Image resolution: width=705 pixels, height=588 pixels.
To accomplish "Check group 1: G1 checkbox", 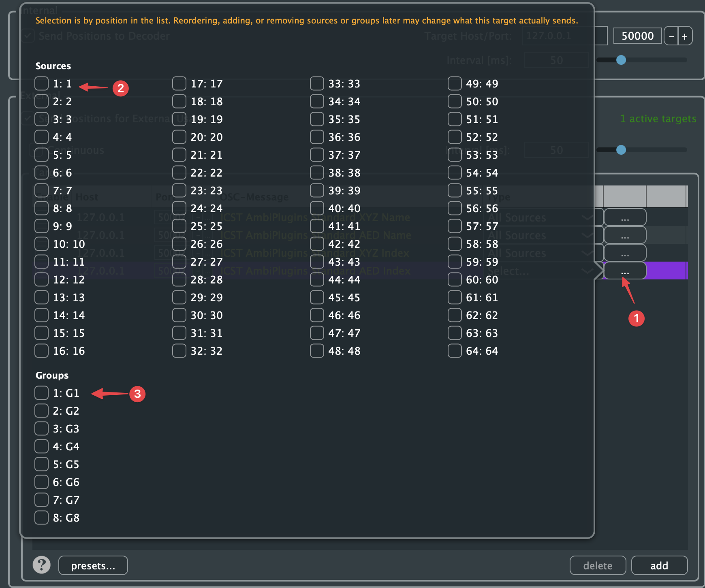I will (x=41, y=393).
